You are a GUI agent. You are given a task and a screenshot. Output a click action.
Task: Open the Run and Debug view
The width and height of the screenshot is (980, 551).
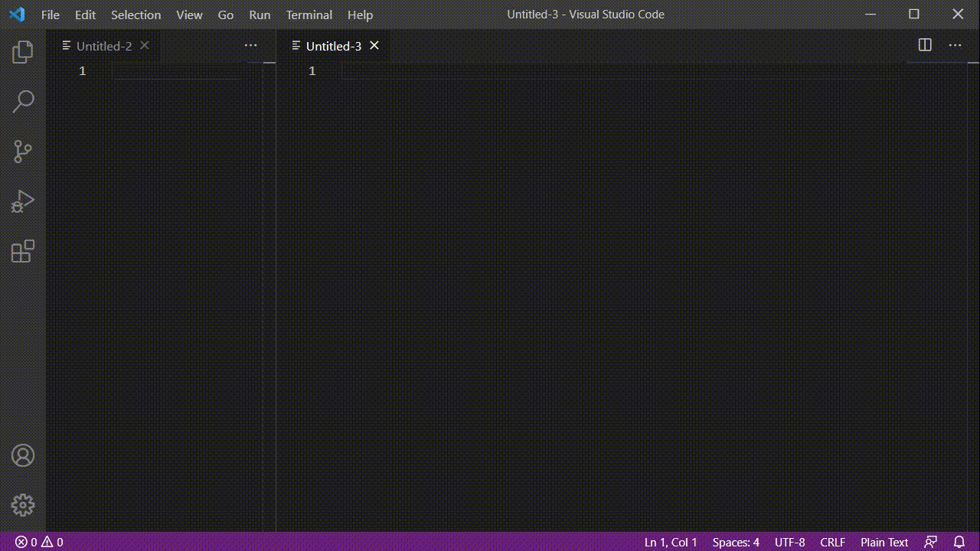22,201
